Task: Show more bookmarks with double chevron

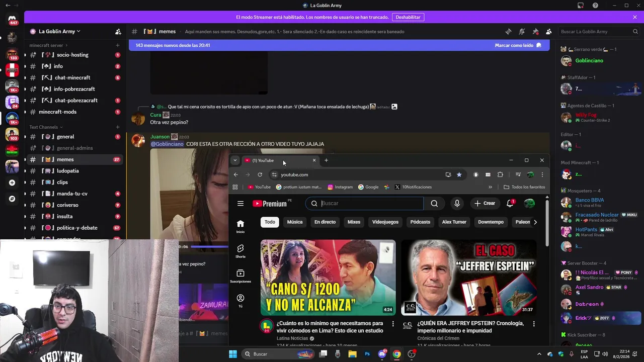Action: coord(490,187)
